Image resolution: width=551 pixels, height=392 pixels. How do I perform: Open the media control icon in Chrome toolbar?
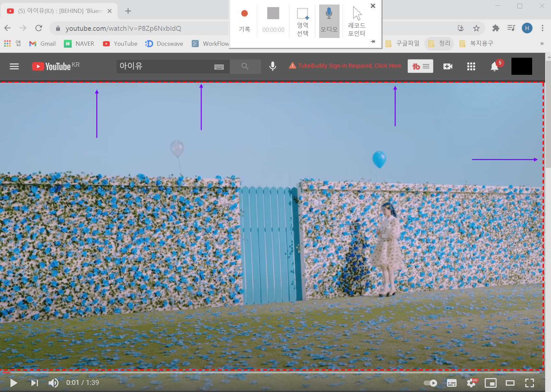coord(511,28)
